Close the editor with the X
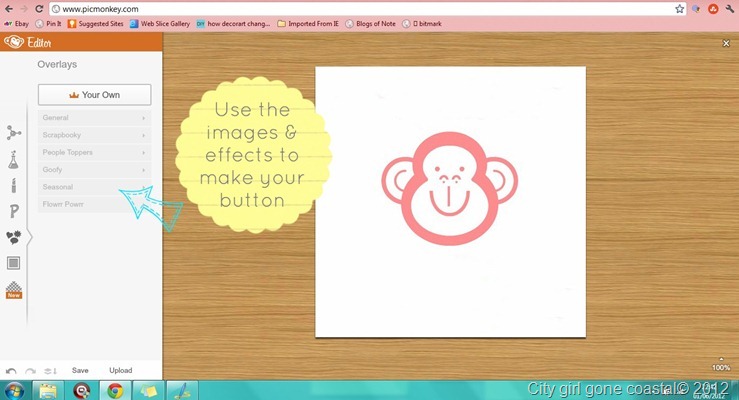Screen dimensions: 739x400 pyautogui.click(x=726, y=43)
